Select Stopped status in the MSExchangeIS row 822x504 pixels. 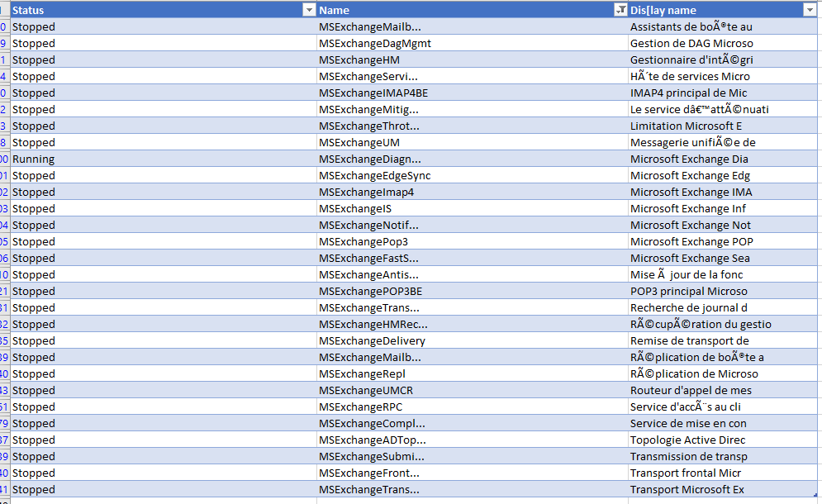click(x=164, y=208)
